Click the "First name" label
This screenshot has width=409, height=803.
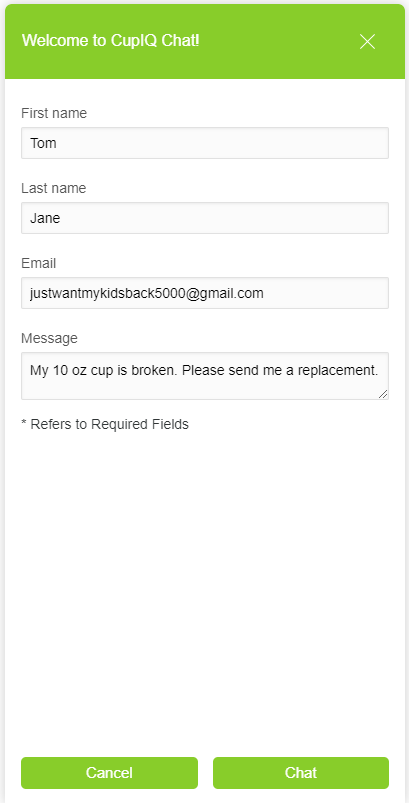tap(54, 113)
